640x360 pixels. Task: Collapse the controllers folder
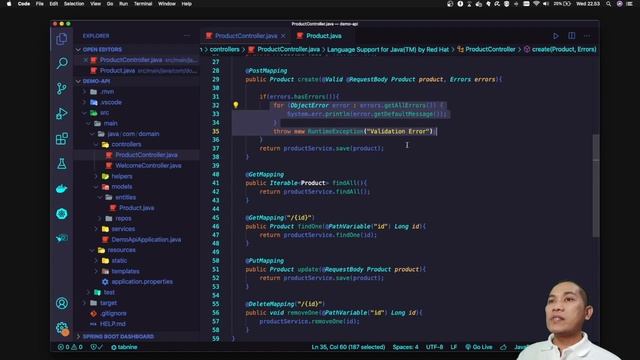point(126,144)
